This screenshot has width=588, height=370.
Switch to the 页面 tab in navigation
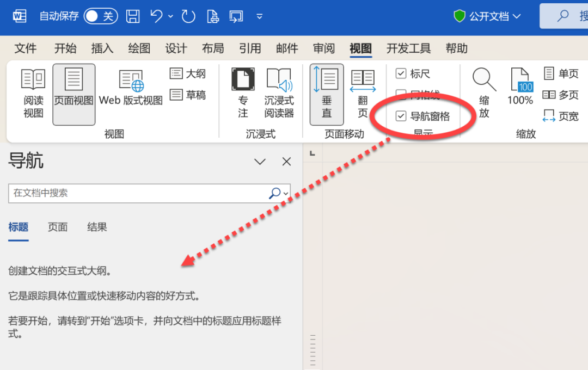[57, 227]
